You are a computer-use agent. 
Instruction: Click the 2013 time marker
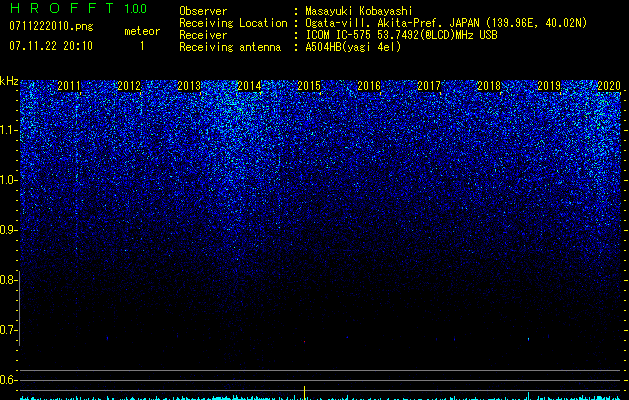[189, 86]
